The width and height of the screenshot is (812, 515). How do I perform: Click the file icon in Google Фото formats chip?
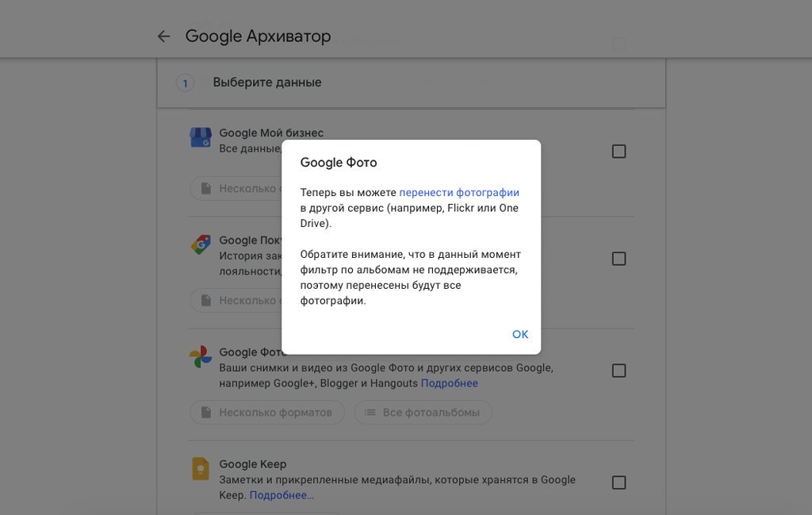coord(206,413)
